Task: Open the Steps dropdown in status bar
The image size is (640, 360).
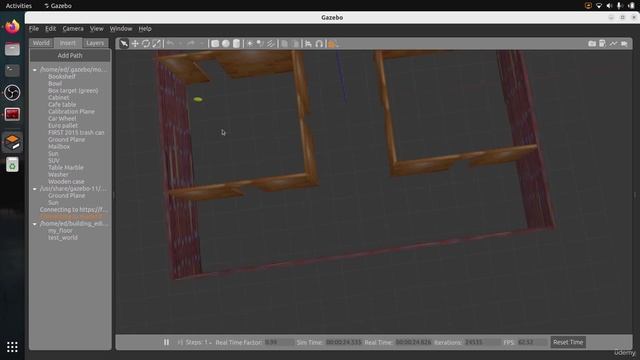Action: (199, 342)
